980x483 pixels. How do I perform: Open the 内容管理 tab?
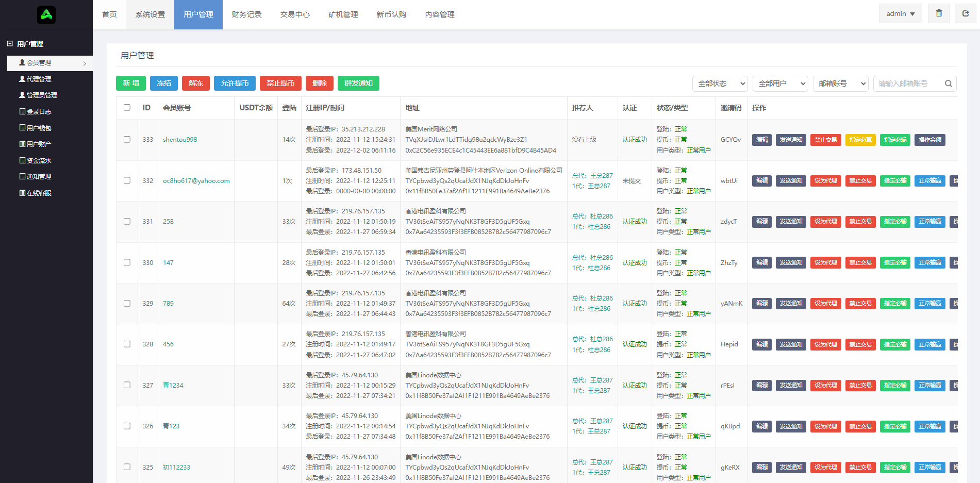[440, 14]
